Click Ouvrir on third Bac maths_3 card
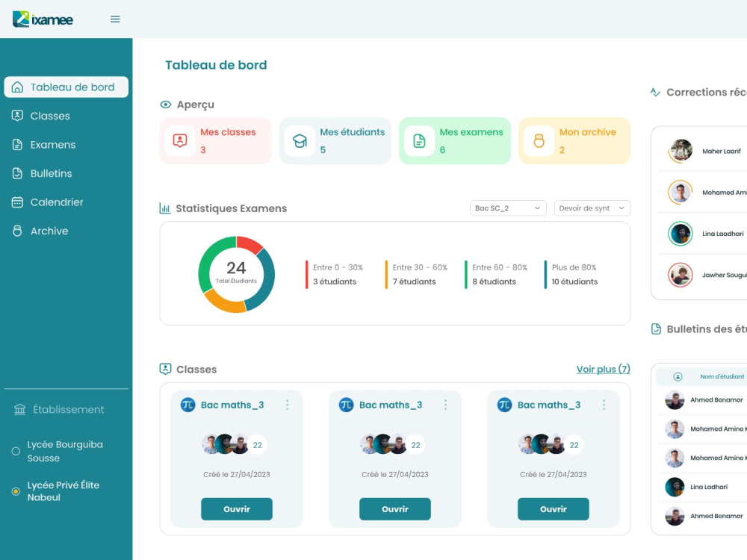The height and width of the screenshot is (560, 747). click(x=553, y=509)
